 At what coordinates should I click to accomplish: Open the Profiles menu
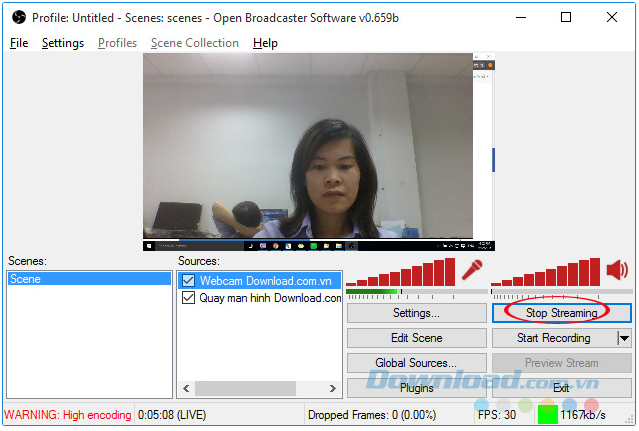click(117, 43)
